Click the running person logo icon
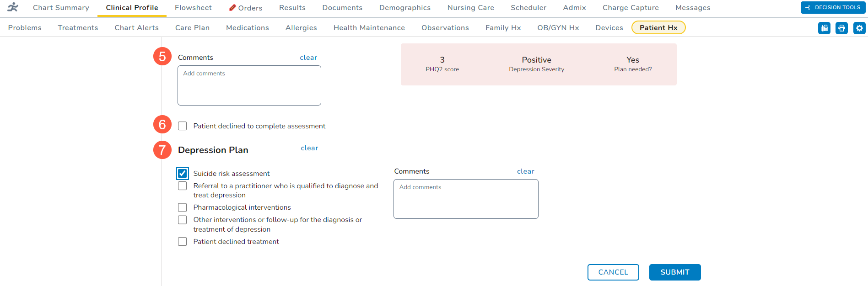 [x=13, y=7]
